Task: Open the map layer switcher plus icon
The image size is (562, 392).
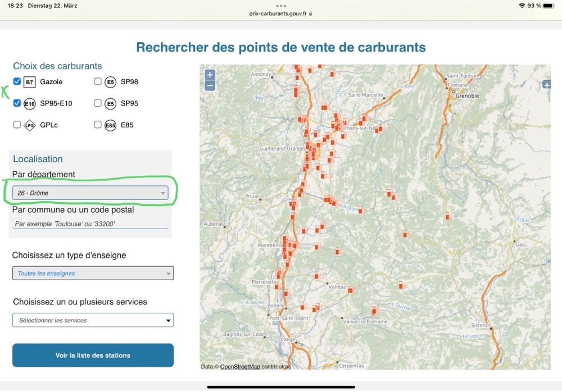Action: [x=546, y=85]
